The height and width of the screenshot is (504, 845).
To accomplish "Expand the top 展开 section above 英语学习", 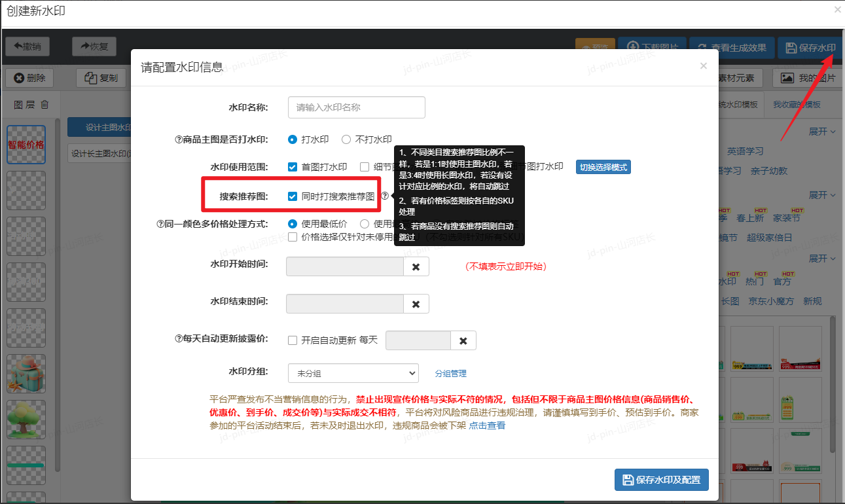I will pos(822,132).
